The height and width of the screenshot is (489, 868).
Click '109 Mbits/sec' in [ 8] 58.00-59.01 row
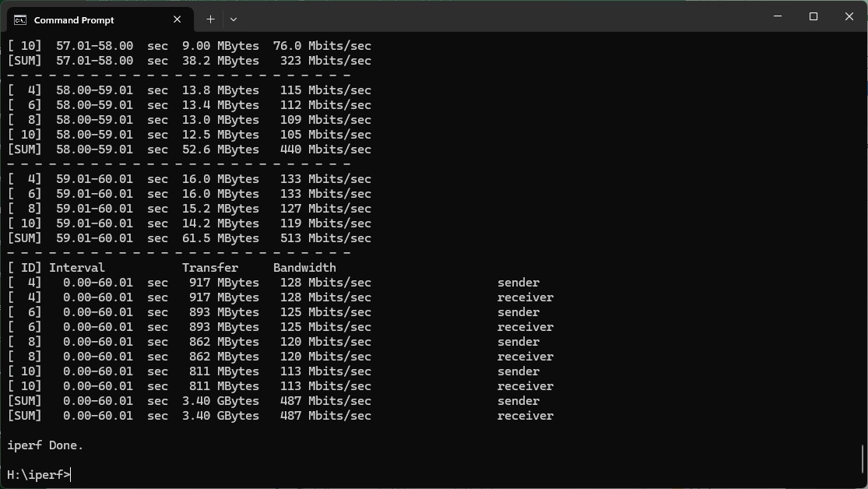click(325, 120)
